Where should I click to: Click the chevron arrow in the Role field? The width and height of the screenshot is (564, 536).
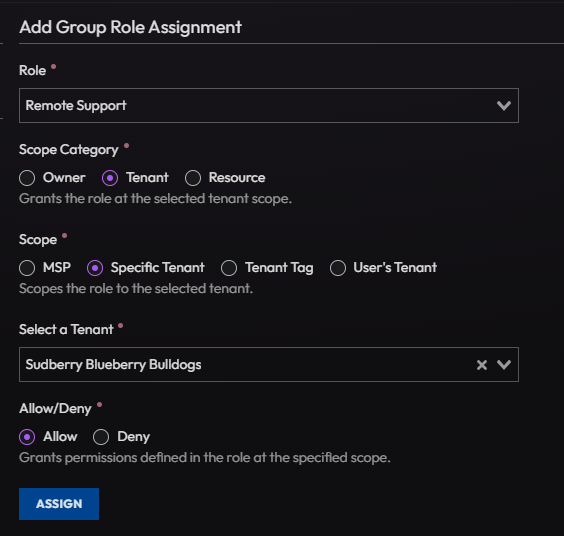[504, 106]
